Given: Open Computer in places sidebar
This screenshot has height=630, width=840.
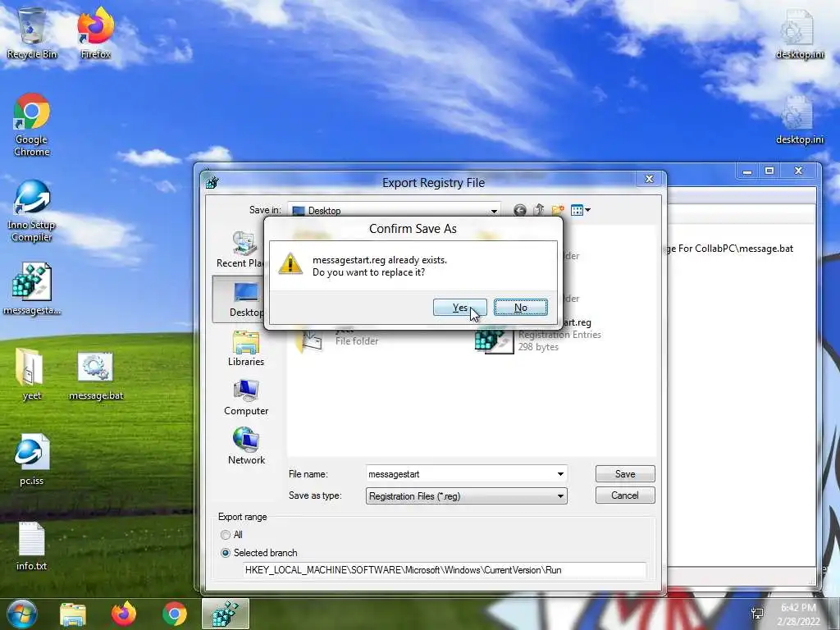Looking at the screenshot, I should (246, 398).
